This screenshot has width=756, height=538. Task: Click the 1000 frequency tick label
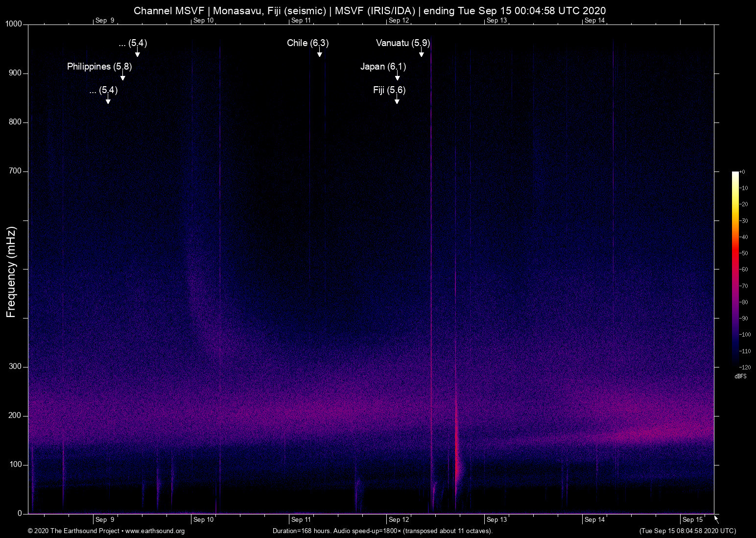click(13, 23)
